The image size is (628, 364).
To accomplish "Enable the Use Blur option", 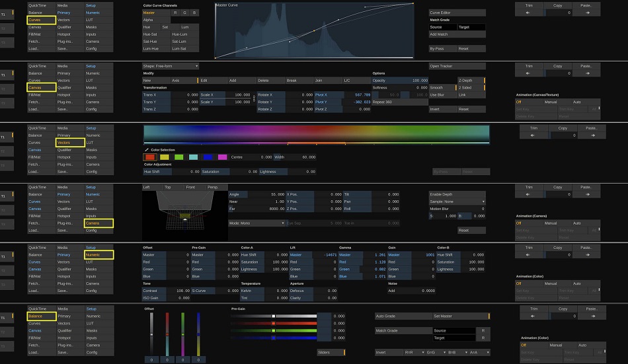I will pos(442,95).
